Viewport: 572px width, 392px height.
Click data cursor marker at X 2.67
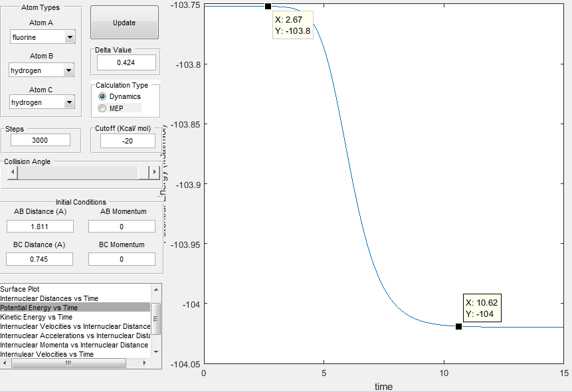[x=268, y=6]
